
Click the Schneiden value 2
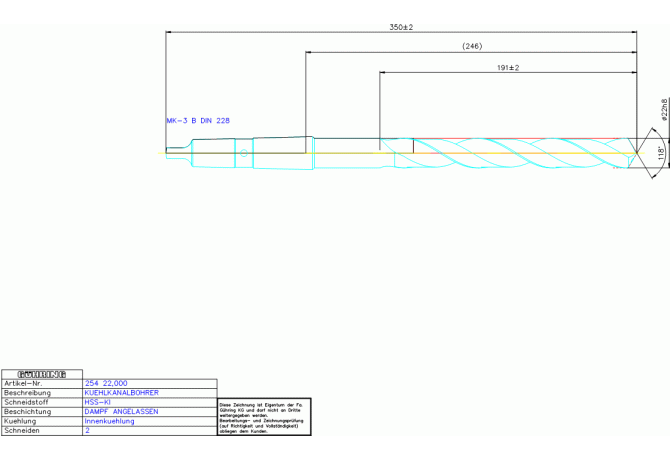(87, 431)
